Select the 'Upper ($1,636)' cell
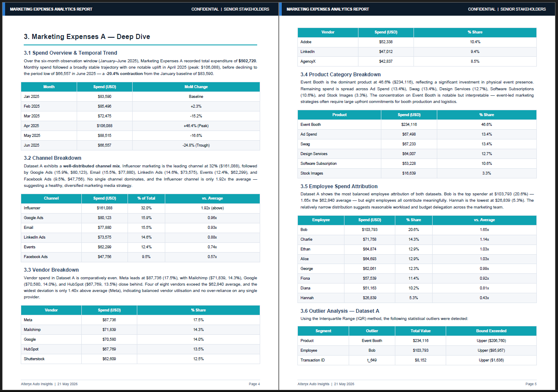The width and height of the screenshot is (558, 392). coord(491,360)
